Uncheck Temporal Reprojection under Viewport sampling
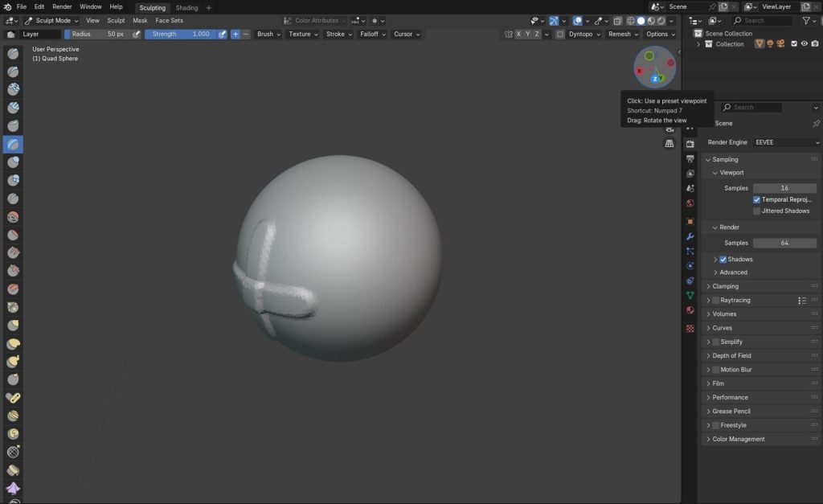The width and height of the screenshot is (823, 504). click(756, 199)
